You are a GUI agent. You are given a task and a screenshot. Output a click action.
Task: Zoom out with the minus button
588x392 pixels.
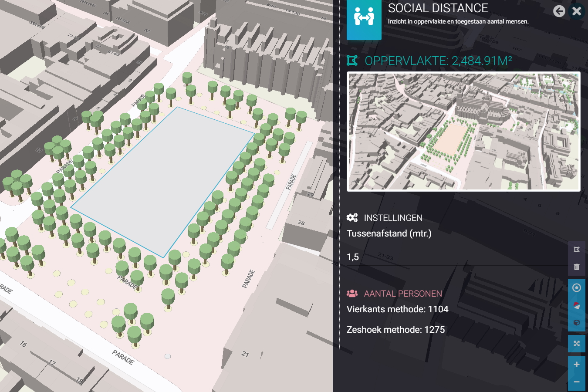577,382
